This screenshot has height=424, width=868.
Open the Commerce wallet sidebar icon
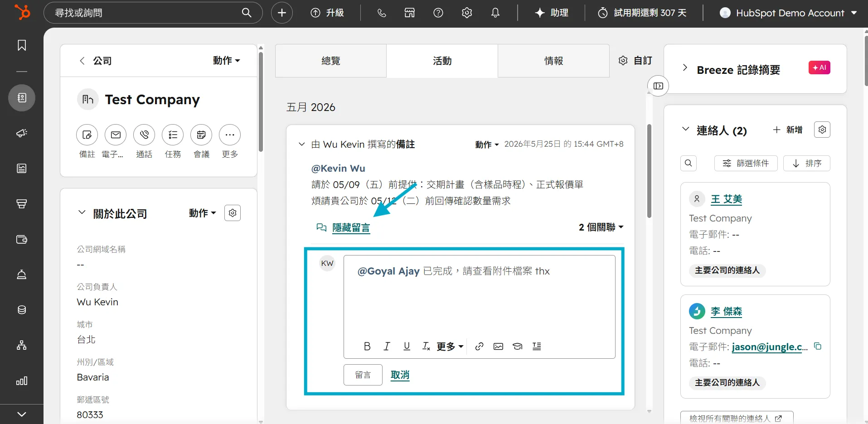pos(22,239)
